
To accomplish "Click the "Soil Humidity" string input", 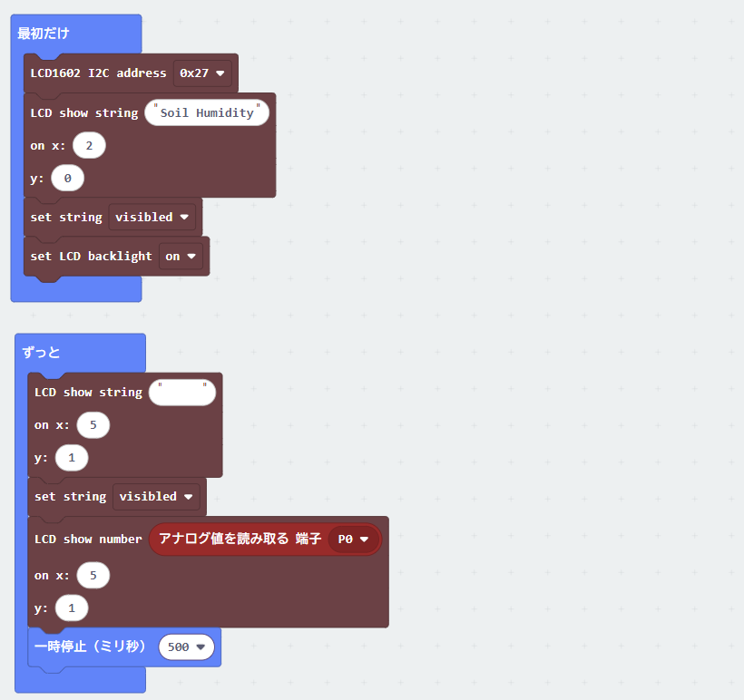I will [207, 112].
